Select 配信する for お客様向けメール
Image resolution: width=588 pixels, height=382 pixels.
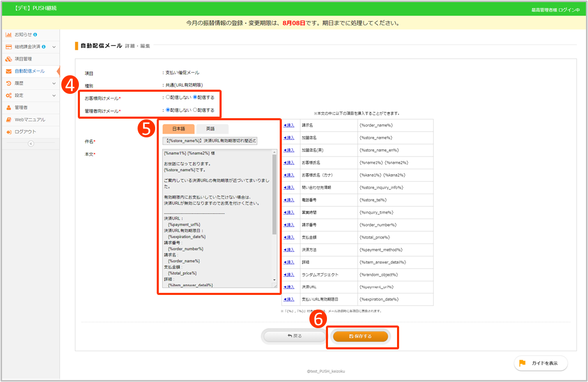(195, 97)
